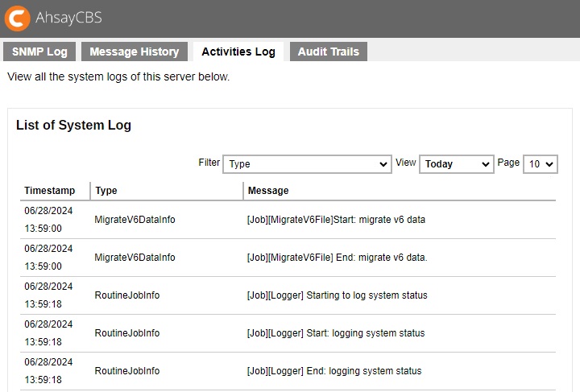
Task: Click MigrateV6DataInfo type in the first row
Action: click(135, 220)
